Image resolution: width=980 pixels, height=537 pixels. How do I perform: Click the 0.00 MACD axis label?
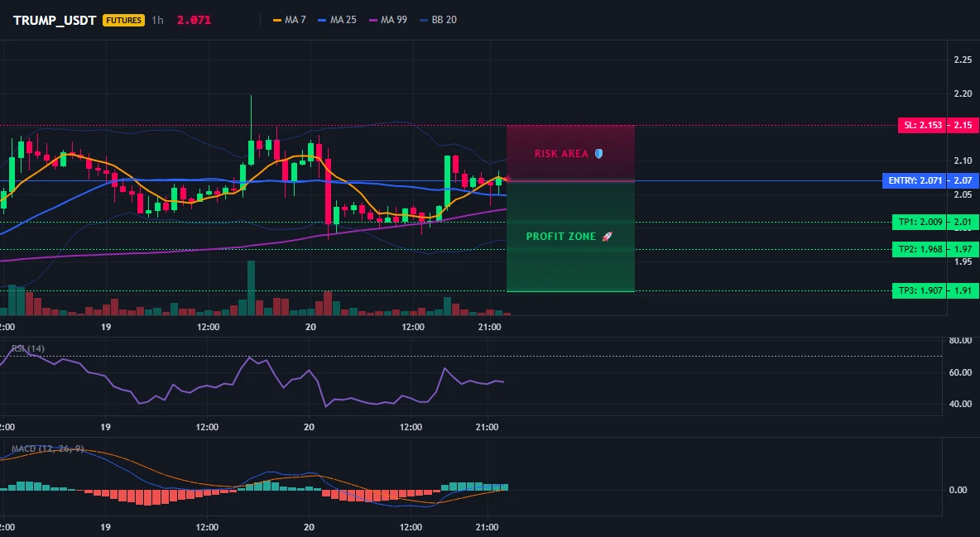(958, 490)
